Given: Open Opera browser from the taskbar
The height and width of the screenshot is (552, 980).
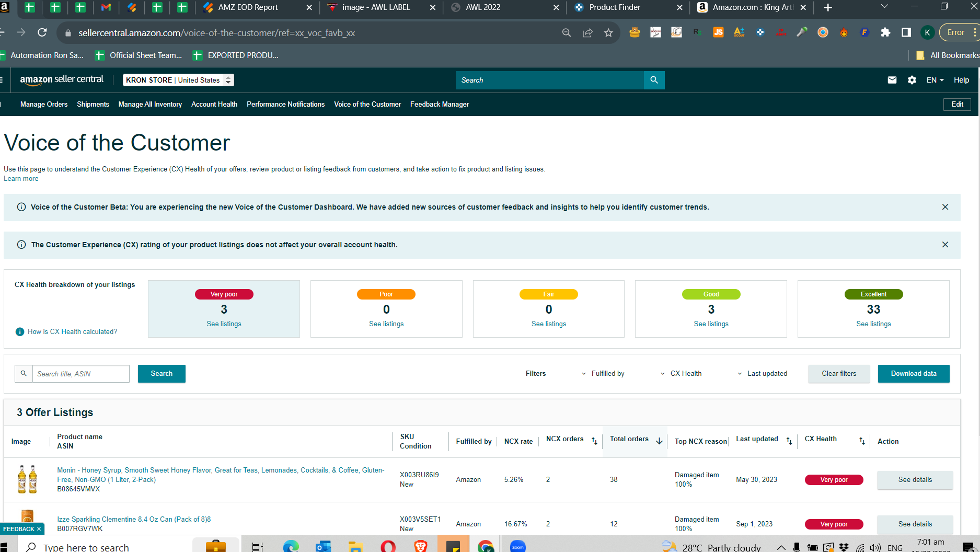Looking at the screenshot, I should click(388, 546).
